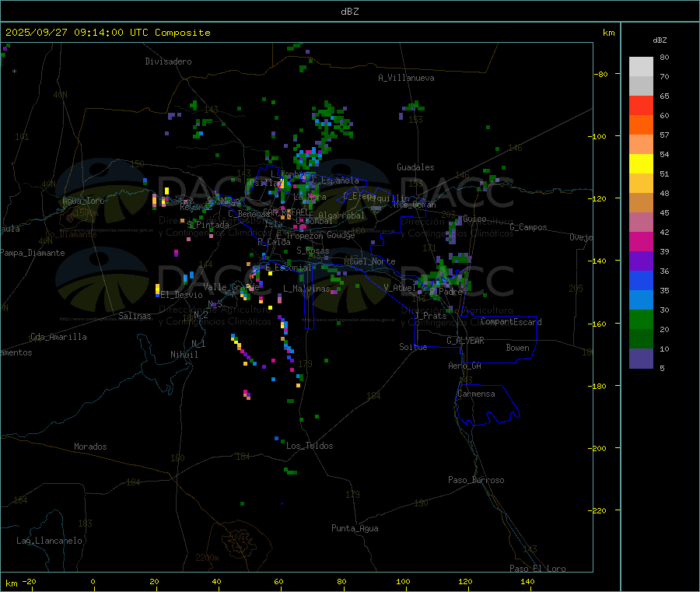Click the Carmensa map label
700x592 pixels.
coord(476,394)
